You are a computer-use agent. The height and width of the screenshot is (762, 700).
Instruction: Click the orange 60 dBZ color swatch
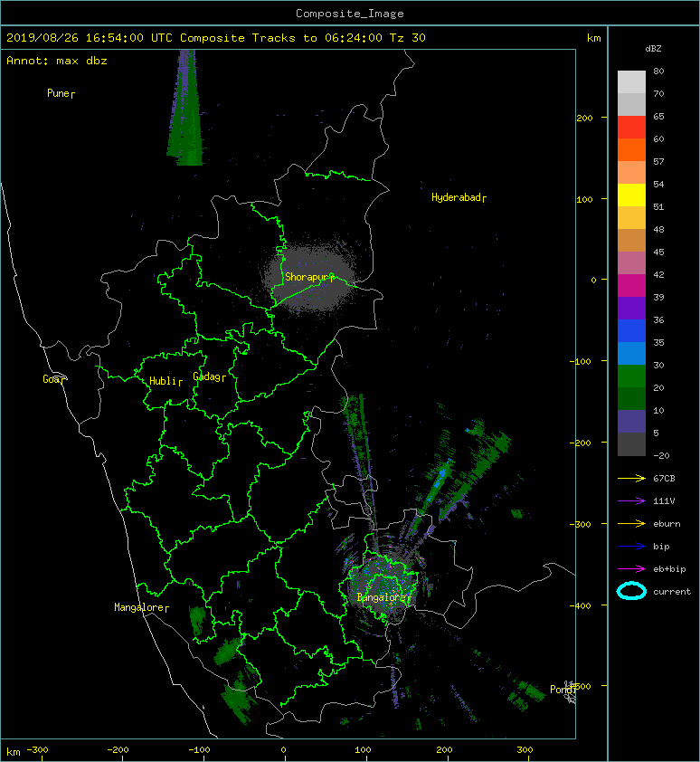(x=631, y=149)
